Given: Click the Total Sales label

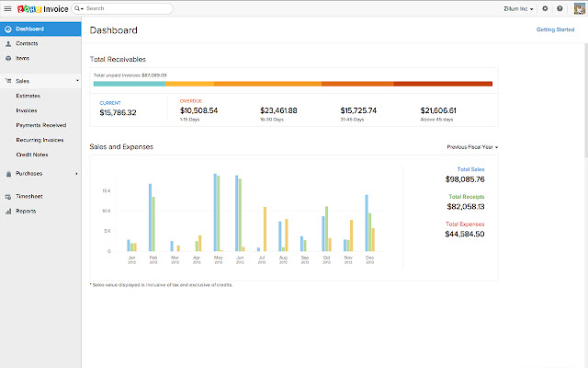Looking at the screenshot, I should [x=470, y=169].
